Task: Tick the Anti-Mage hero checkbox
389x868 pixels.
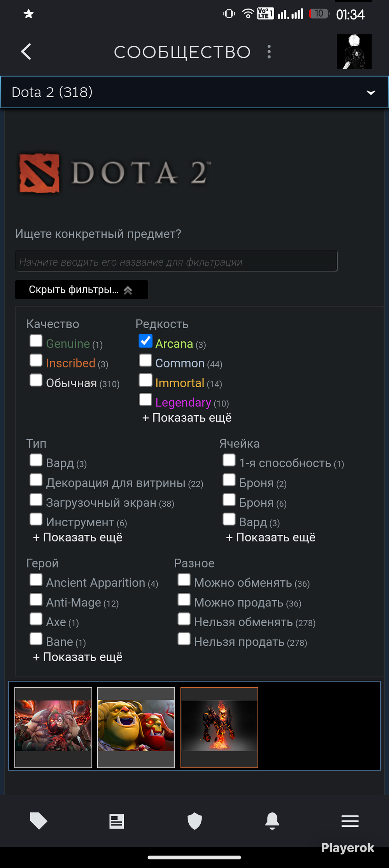Action: (x=36, y=599)
